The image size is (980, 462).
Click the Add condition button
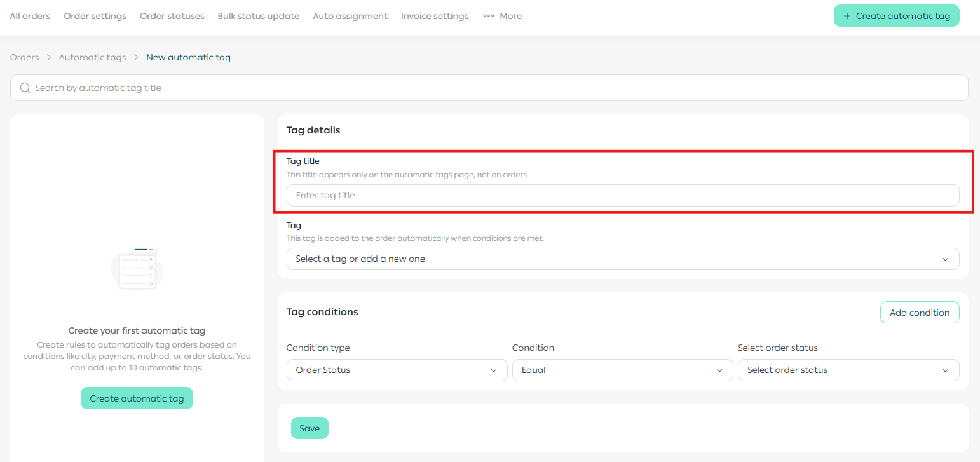point(919,313)
